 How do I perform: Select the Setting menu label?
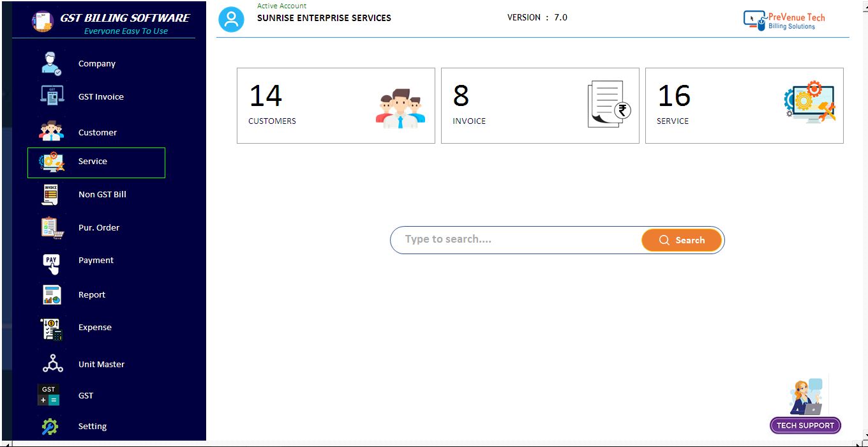click(x=93, y=427)
